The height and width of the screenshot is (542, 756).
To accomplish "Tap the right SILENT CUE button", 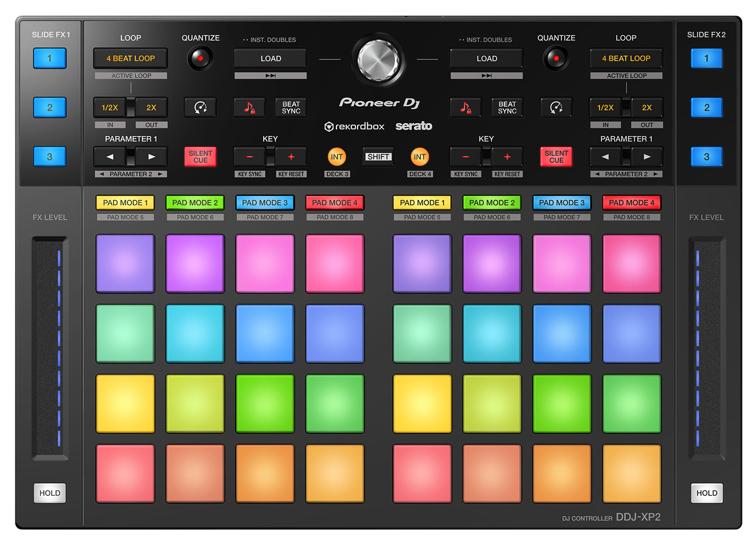I will click(x=556, y=157).
